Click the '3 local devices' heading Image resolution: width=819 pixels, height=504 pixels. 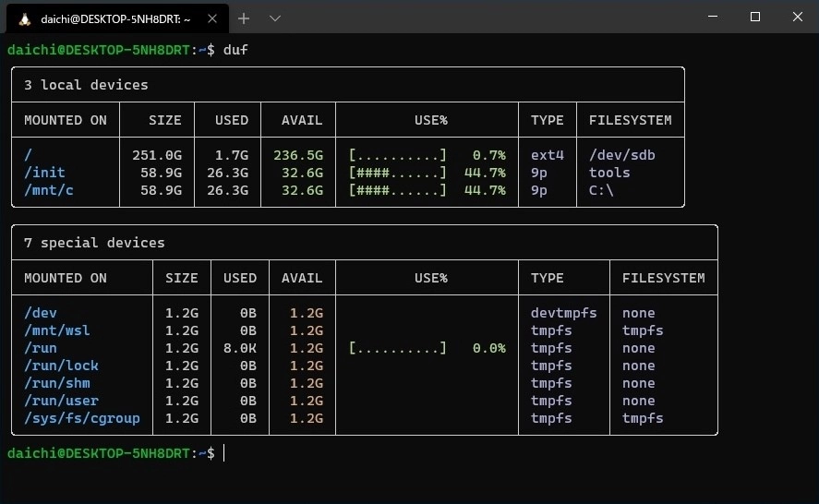point(86,85)
